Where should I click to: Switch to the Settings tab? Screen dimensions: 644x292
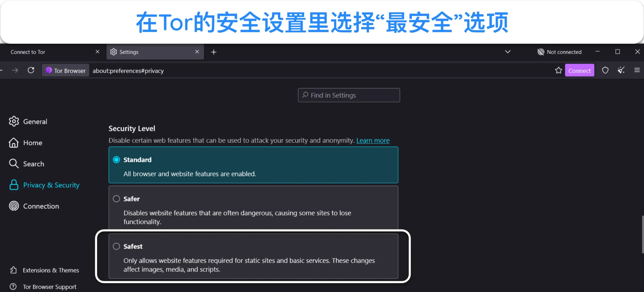click(x=155, y=52)
